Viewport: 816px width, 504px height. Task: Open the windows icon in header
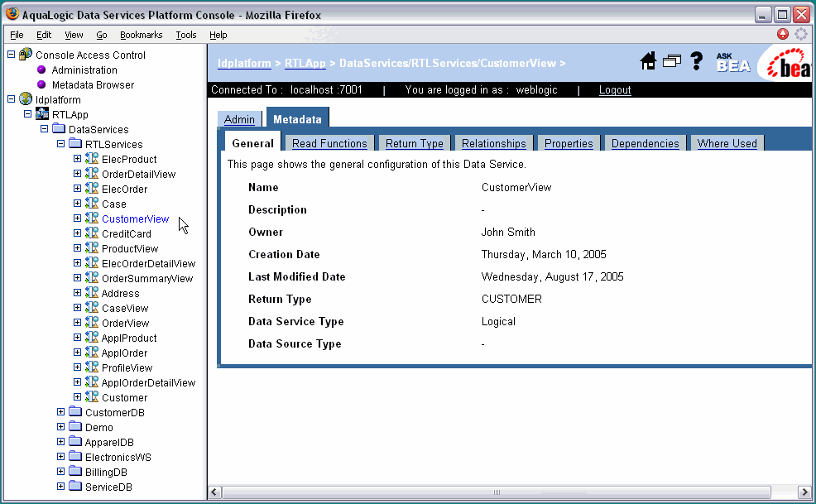[672, 61]
